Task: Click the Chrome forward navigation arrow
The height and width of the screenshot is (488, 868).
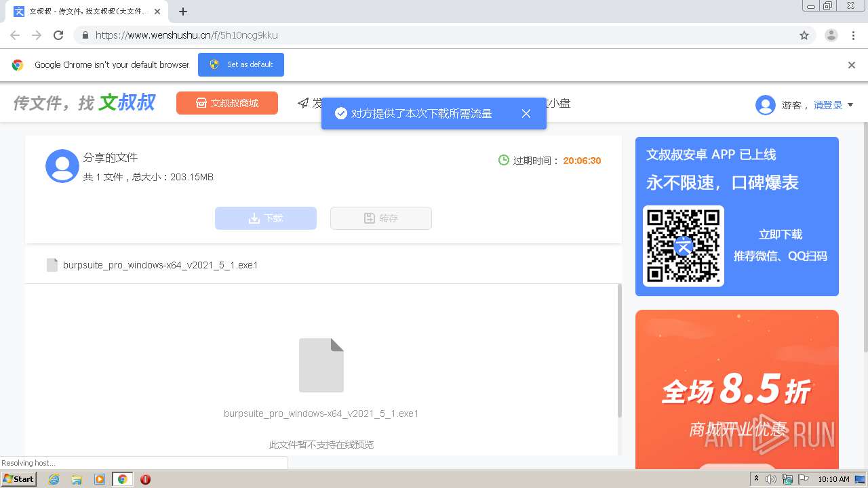Action: tap(37, 35)
